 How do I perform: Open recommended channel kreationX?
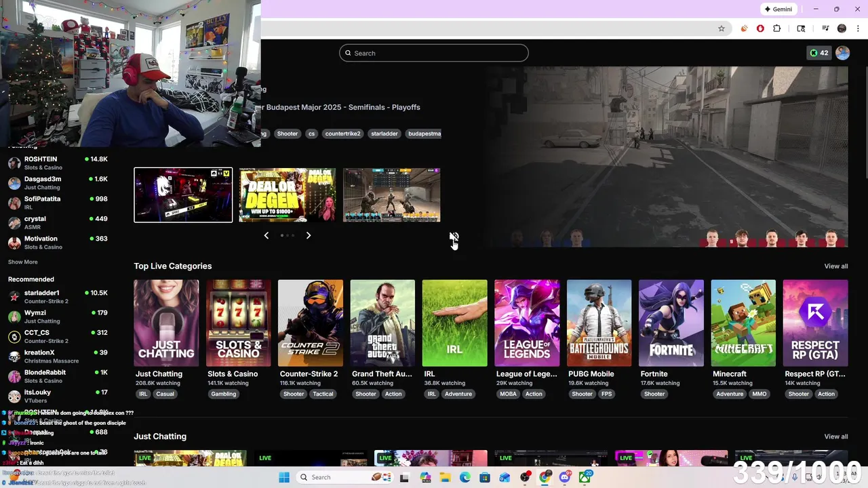pos(58,357)
